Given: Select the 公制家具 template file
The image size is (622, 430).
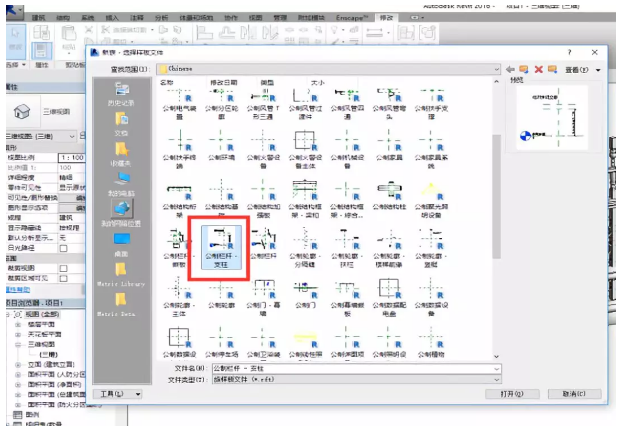Looking at the screenshot, I should [389, 146].
